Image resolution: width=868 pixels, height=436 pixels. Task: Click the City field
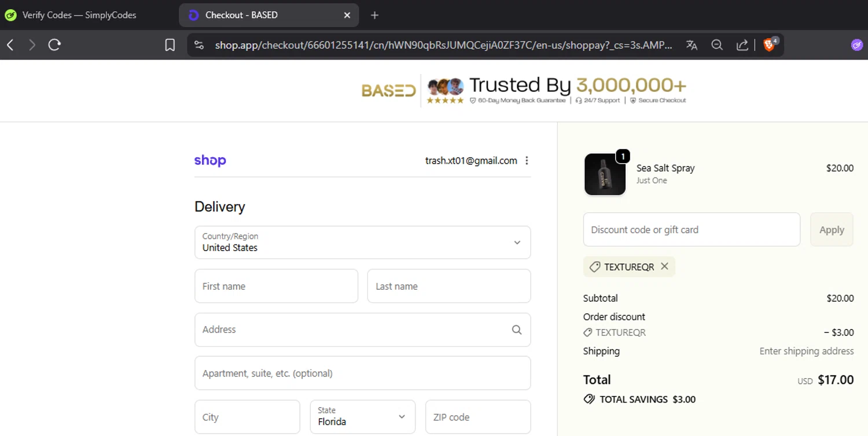tap(248, 417)
